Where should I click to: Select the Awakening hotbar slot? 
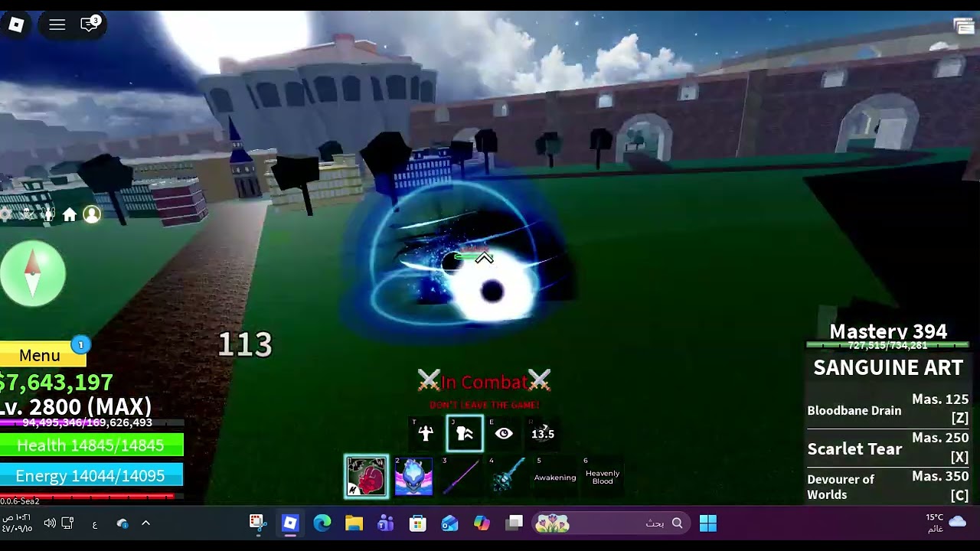coord(555,477)
